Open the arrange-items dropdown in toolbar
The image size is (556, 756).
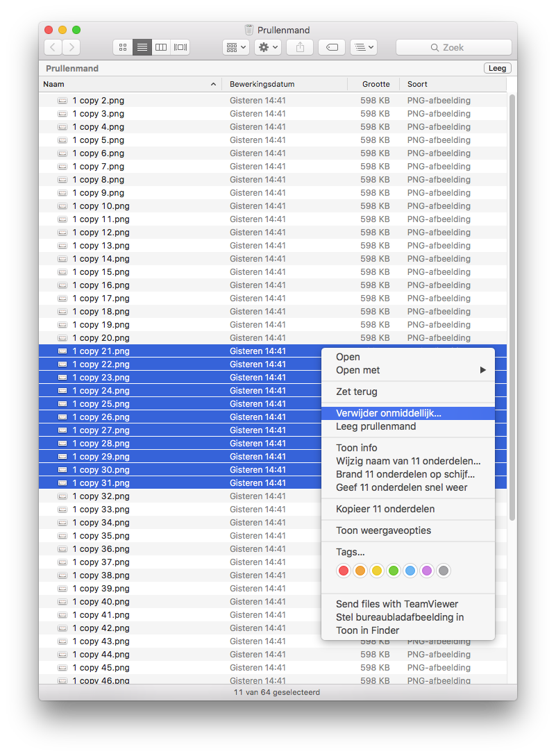click(x=236, y=47)
